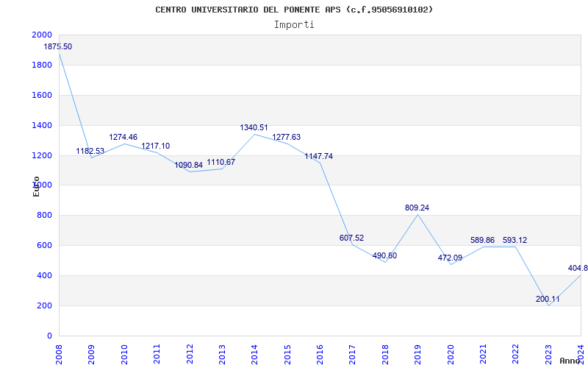588x368 pixels.
Task: Click the 0 y-axis tick label
Action: pyautogui.click(x=49, y=336)
